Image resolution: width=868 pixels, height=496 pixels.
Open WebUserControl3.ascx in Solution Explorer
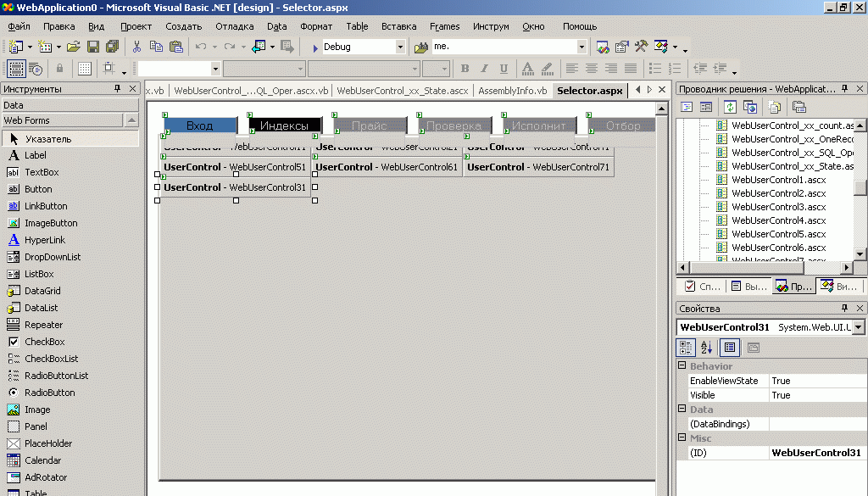click(778, 207)
